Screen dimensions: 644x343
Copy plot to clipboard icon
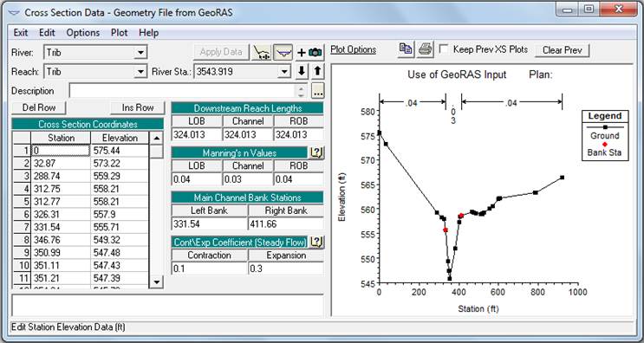pos(407,50)
